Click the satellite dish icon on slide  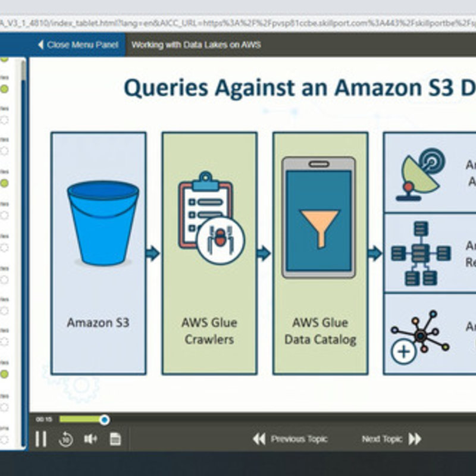421,174
